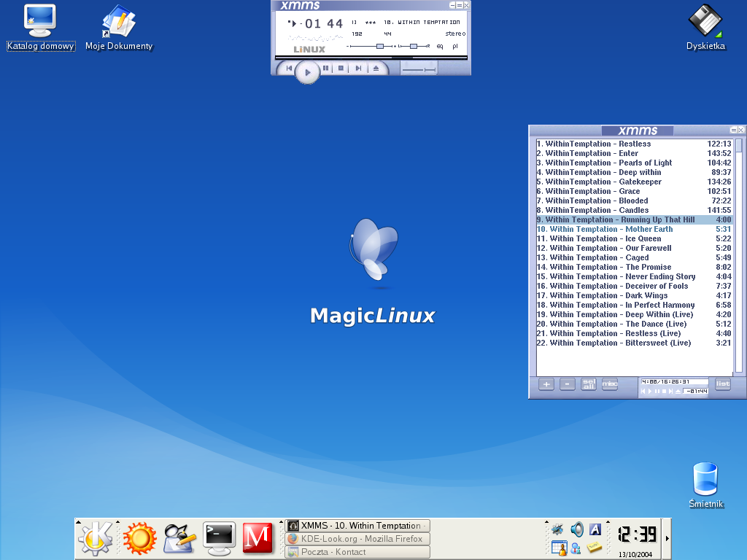747x560 pixels.
Task: Click the playlist vertical scrollbar
Action: coord(739,256)
